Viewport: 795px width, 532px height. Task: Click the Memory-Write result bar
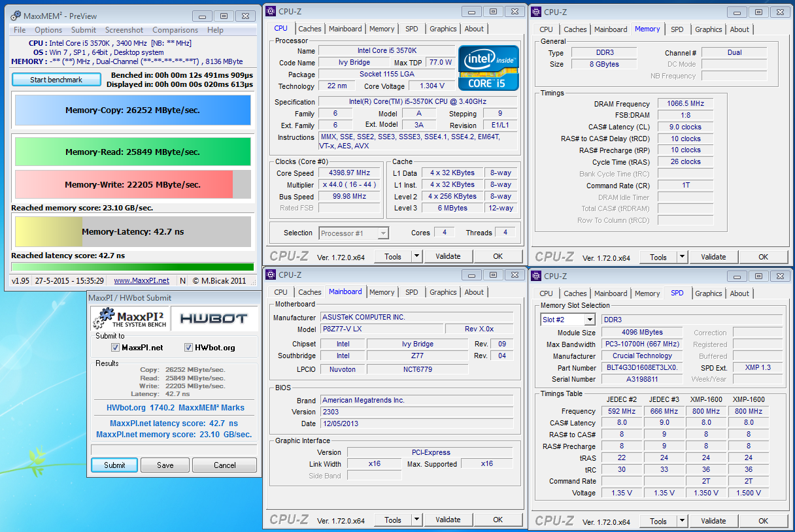click(x=133, y=184)
